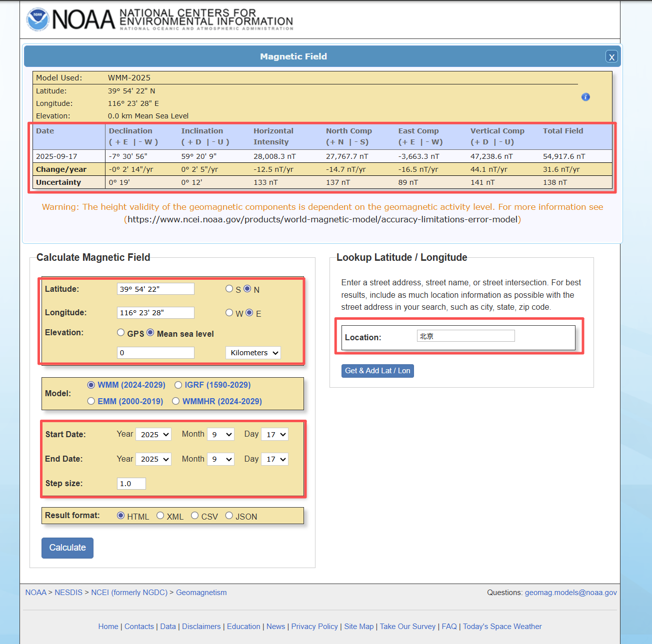This screenshot has width=652, height=644.
Task: Click the blue info icon
Action: pyautogui.click(x=585, y=97)
